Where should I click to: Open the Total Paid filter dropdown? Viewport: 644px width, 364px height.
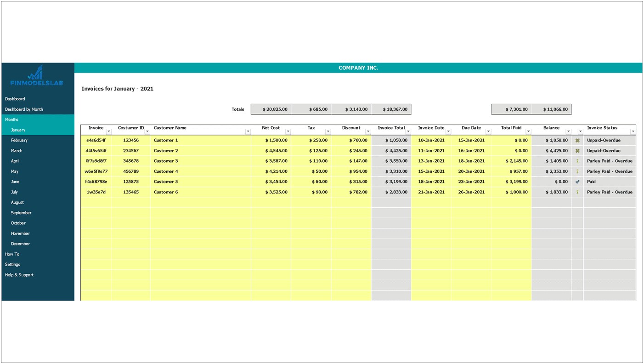[x=529, y=131]
